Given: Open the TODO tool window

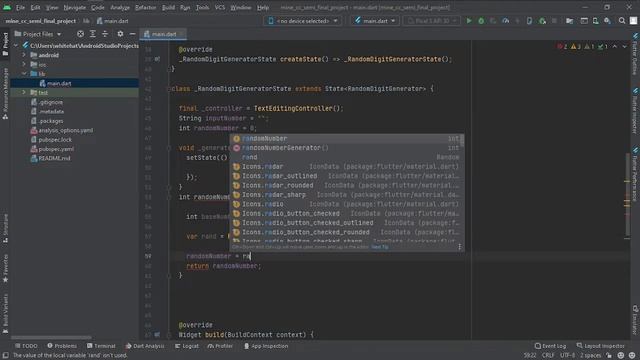Looking at the screenshot, I should 26,346.
